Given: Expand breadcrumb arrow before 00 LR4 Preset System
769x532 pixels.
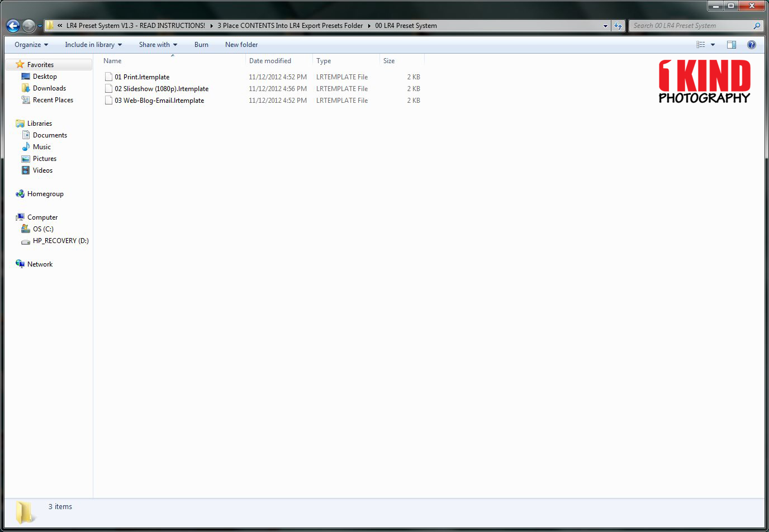Looking at the screenshot, I should (369, 26).
